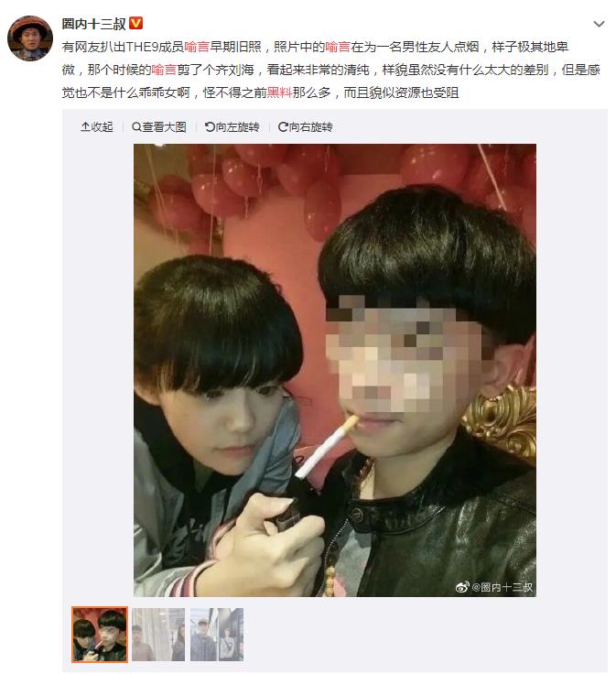This screenshot has width=616, height=674.
Task: Click the up-arrow collapse icon
Action: (85, 126)
